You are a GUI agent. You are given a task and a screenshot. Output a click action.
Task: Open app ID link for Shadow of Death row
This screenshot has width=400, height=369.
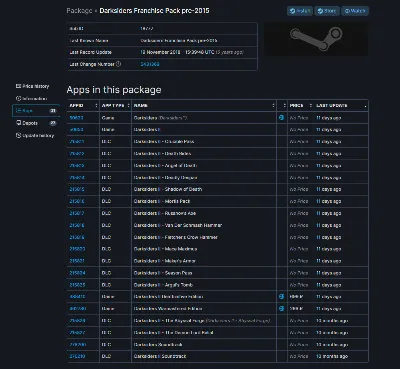click(77, 189)
